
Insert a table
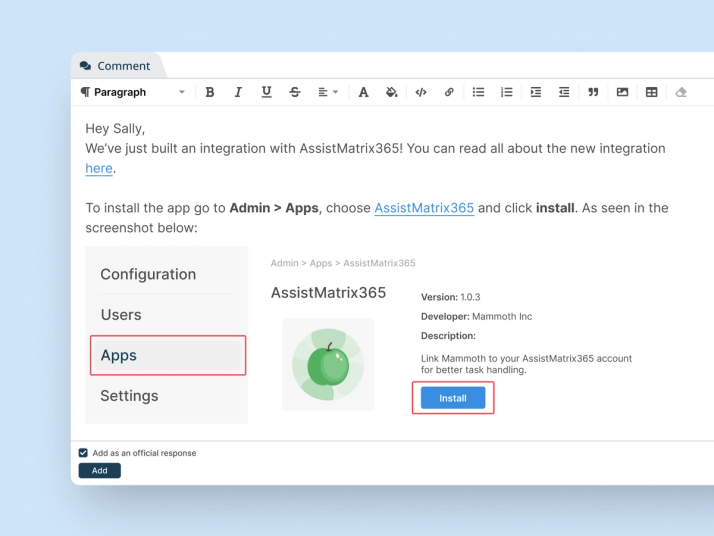pyautogui.click(x=651, y=92)
